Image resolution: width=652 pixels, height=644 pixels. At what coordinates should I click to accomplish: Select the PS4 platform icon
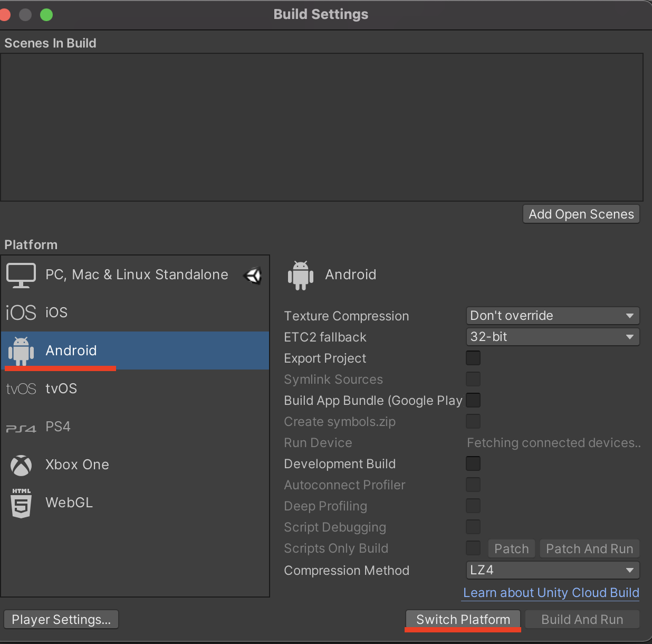[x=21, y=426]
